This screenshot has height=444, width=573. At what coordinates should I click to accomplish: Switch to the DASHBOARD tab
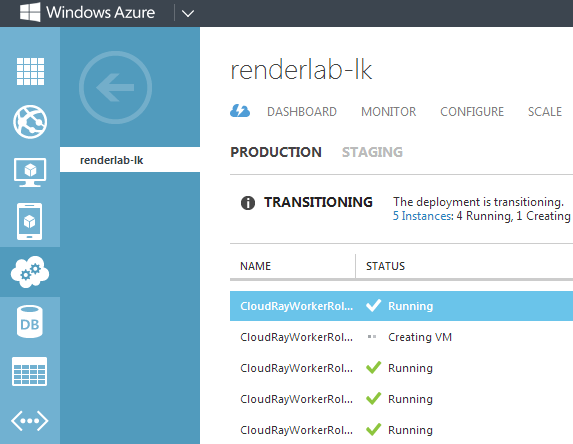click(302, 111)
